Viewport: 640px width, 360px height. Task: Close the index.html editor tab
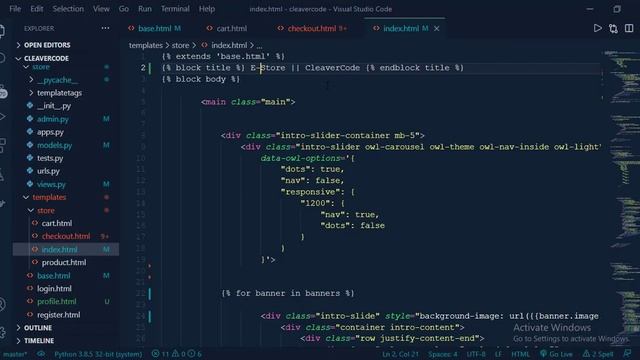(437, 28)
